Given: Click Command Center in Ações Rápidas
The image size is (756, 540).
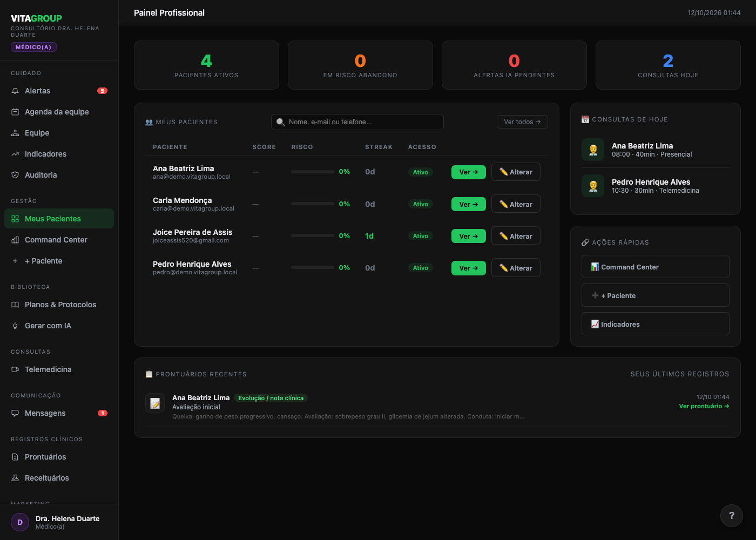Looking at the screenshot, I should click(x=656, y=267).
